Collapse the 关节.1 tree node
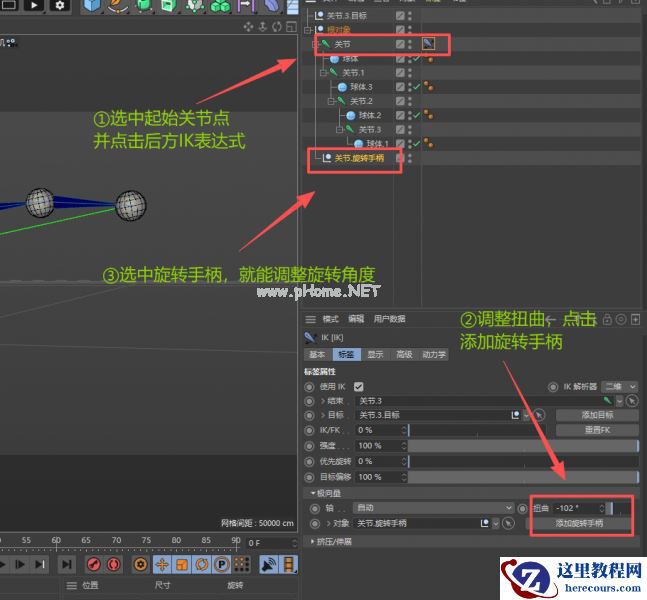This screenshot has height=600, width=647. click(x=324, y=73)
